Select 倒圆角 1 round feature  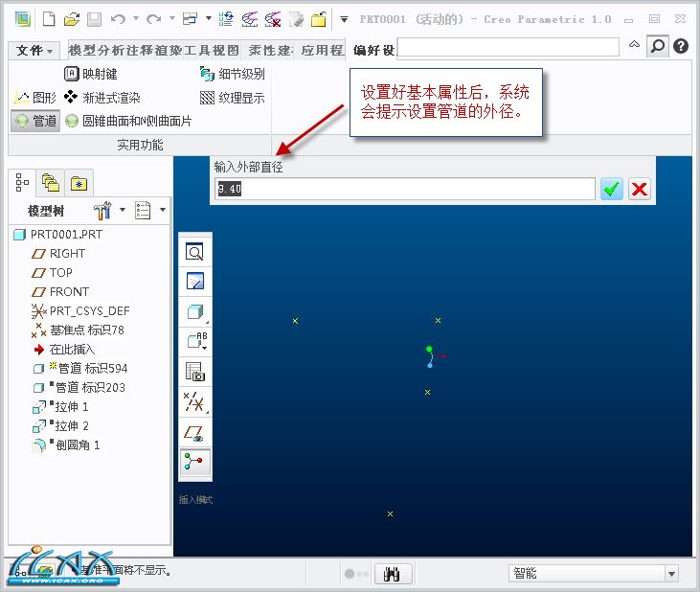[x=66, y=445]
